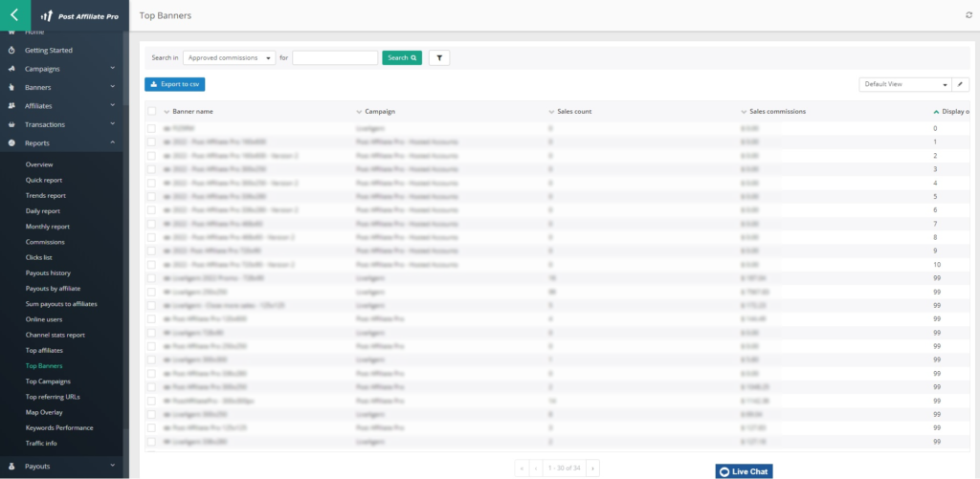Screen dimensions: 980x479
Task: Open the Default View dropdown
Action: [904, 84]
